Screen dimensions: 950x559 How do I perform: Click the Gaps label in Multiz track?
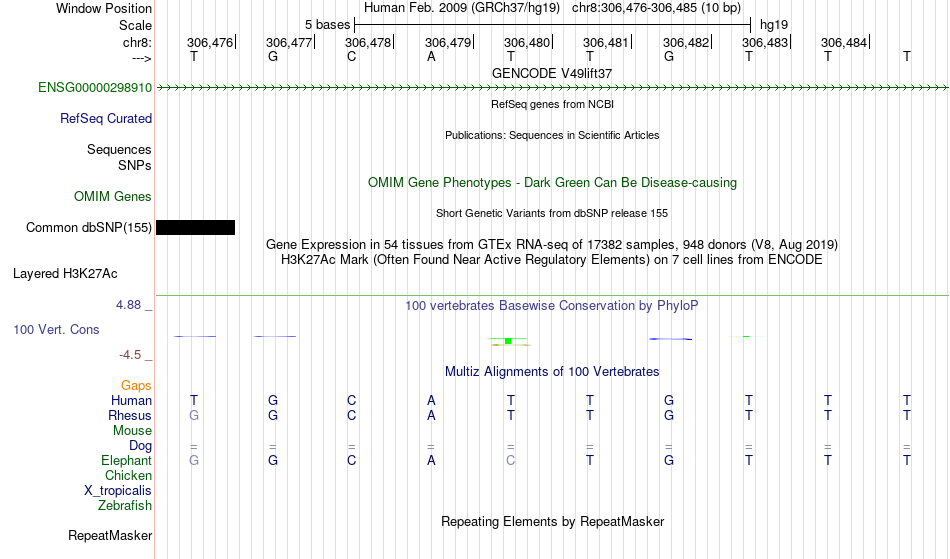pos(136,386)
